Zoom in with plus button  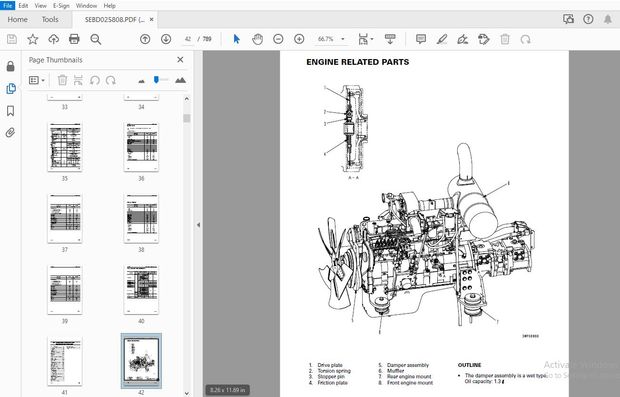click(299, 39)
